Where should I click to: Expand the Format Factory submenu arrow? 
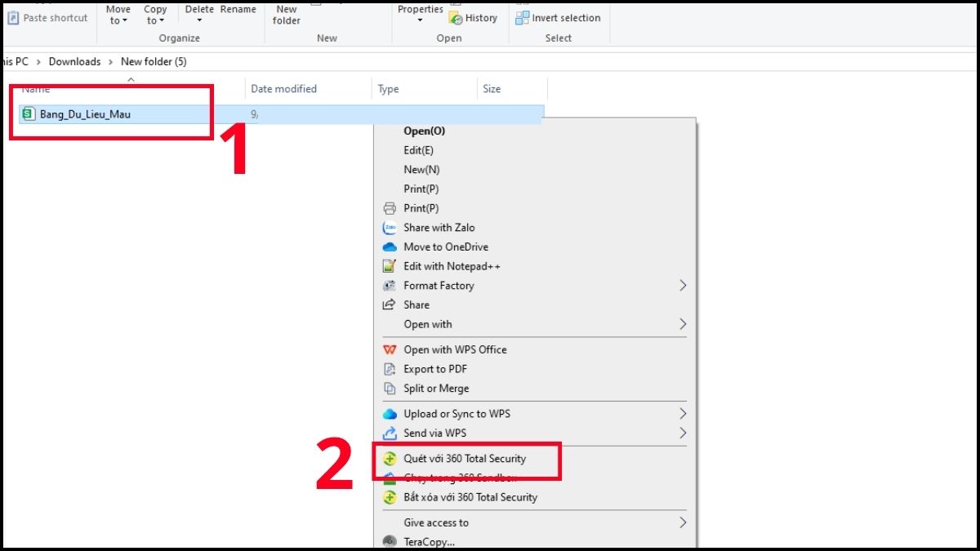[683, 286]
